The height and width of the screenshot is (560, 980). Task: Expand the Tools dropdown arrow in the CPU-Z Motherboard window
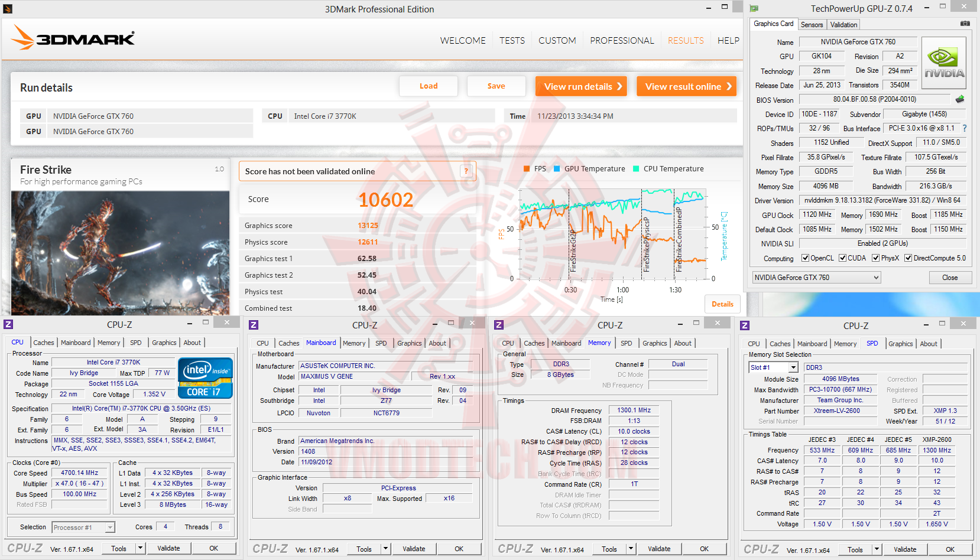tap(386, 549)
